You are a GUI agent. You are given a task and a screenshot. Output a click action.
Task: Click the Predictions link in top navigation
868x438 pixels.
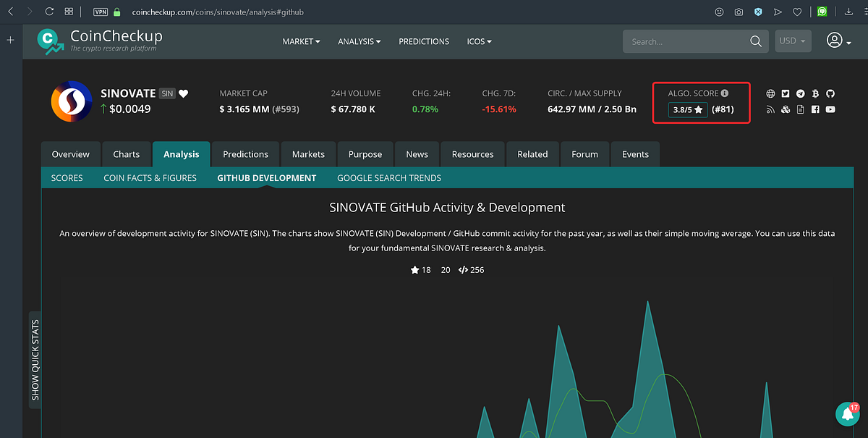coord(424,41)
